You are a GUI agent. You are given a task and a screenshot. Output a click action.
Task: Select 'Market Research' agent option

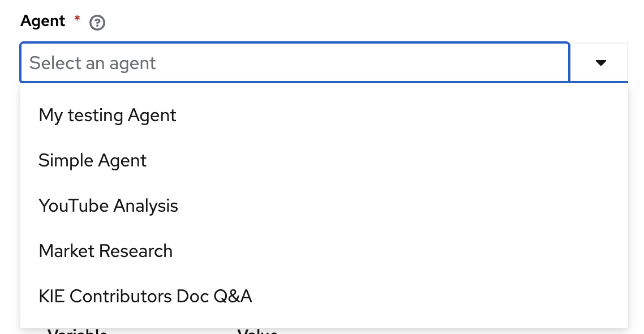pyautogui.click(x=105, y=251)
